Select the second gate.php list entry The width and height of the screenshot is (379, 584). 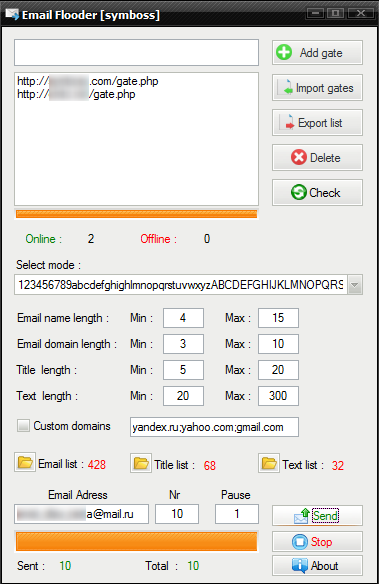(x=76, y=94)
